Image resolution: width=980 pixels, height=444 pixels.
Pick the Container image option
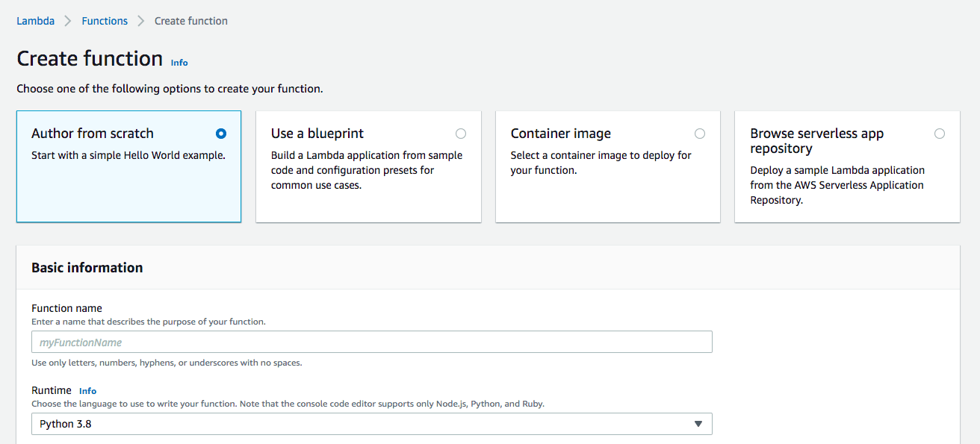[700, 134]
